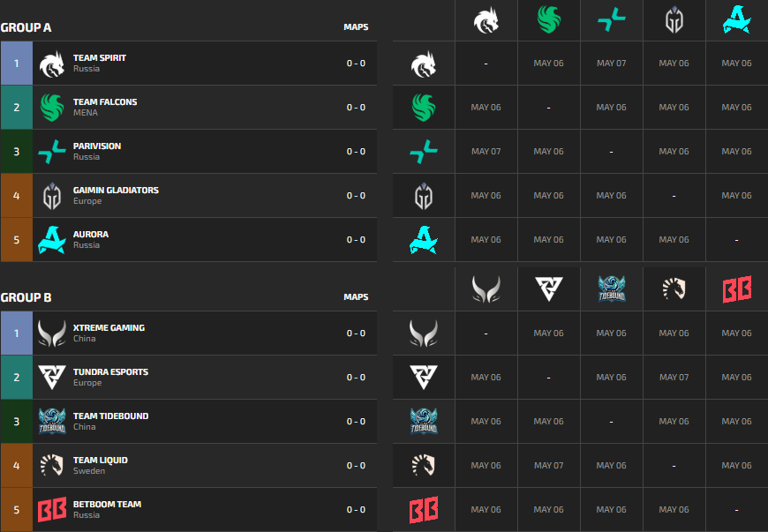The width and height of the screenshot is (768, 532).
Task: Click BetBoom logo in the matrix row header
Action: 424,510
